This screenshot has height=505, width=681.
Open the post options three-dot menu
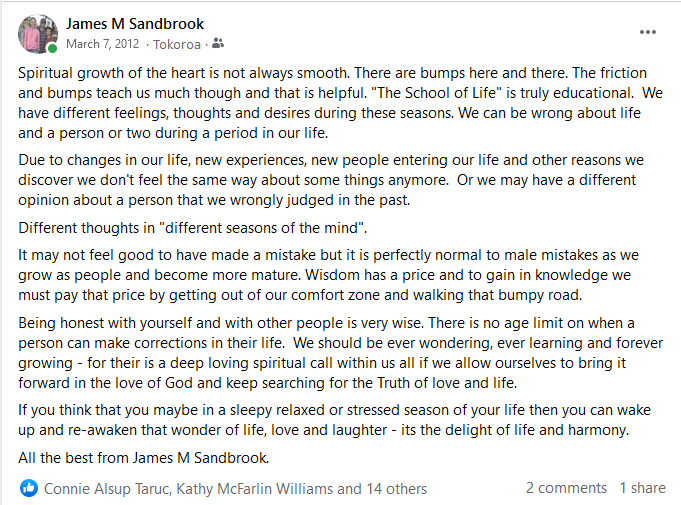(648, 32)
